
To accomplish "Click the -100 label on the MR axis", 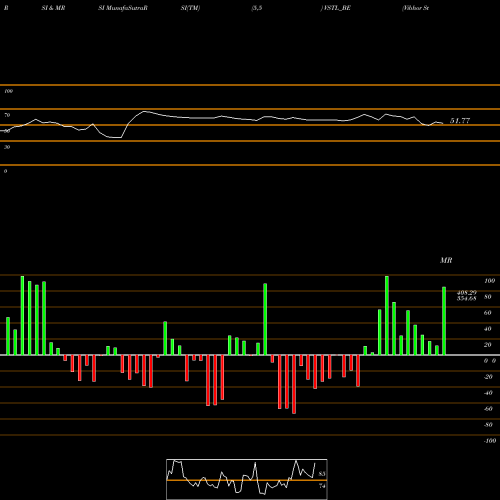I will click(x=490, y=441).
